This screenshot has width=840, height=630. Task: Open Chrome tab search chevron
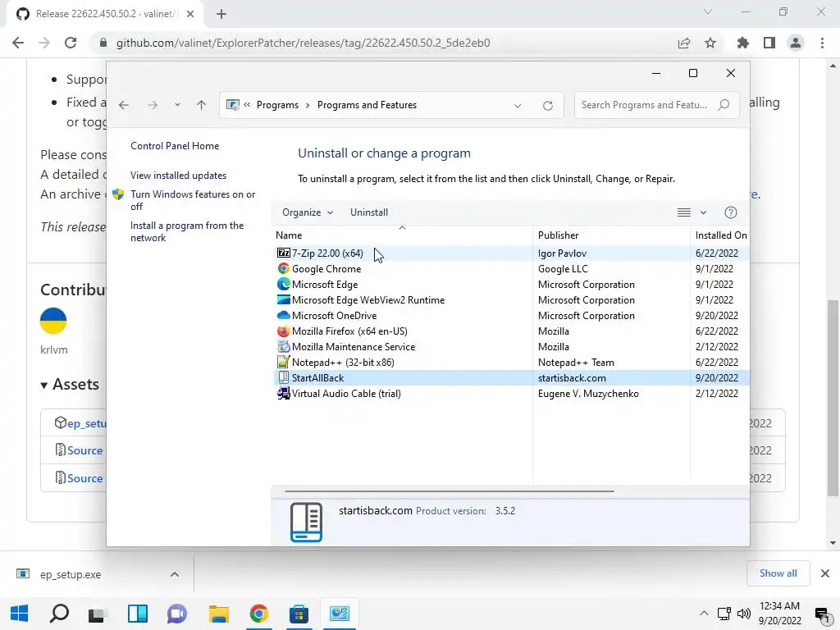tap(708, 11)
